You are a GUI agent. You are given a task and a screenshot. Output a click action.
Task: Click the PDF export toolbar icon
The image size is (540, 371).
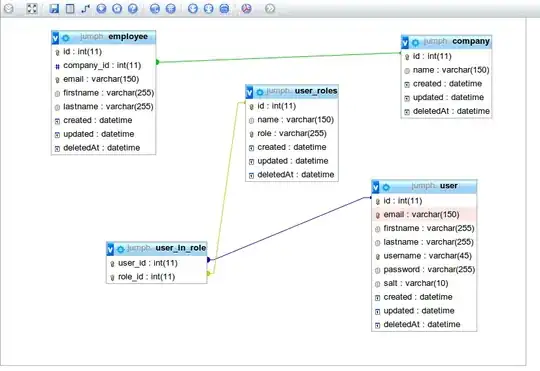click(x=246, y=9)
